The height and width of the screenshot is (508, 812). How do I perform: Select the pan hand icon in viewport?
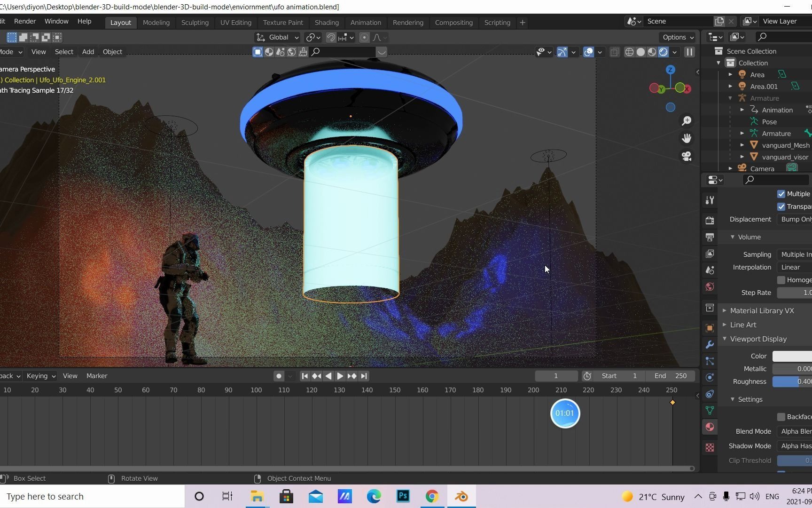687,138
